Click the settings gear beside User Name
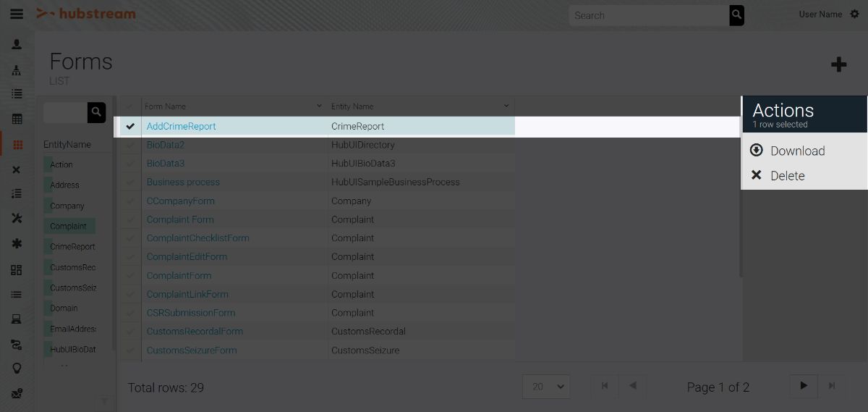This screenshot has width=868, height=412. [854, 14]
